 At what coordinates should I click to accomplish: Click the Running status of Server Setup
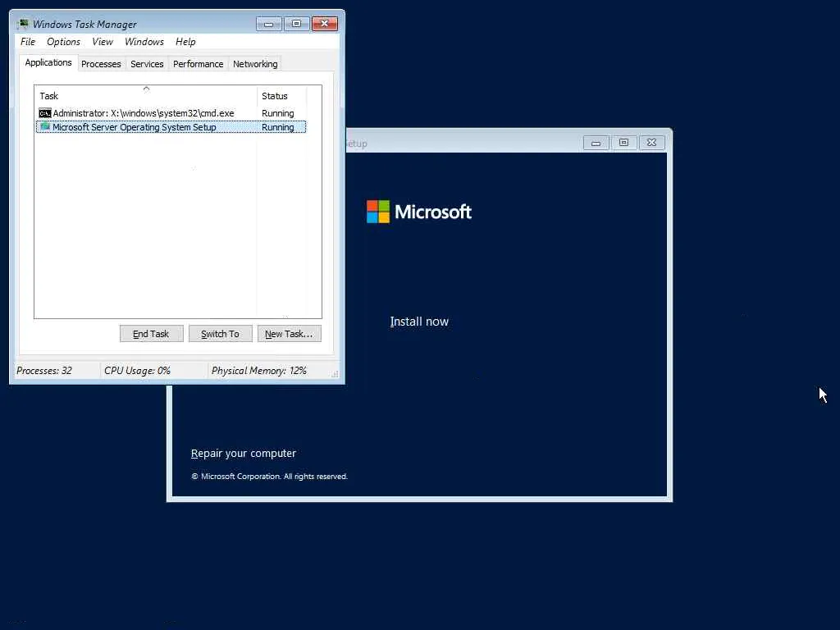278,127
